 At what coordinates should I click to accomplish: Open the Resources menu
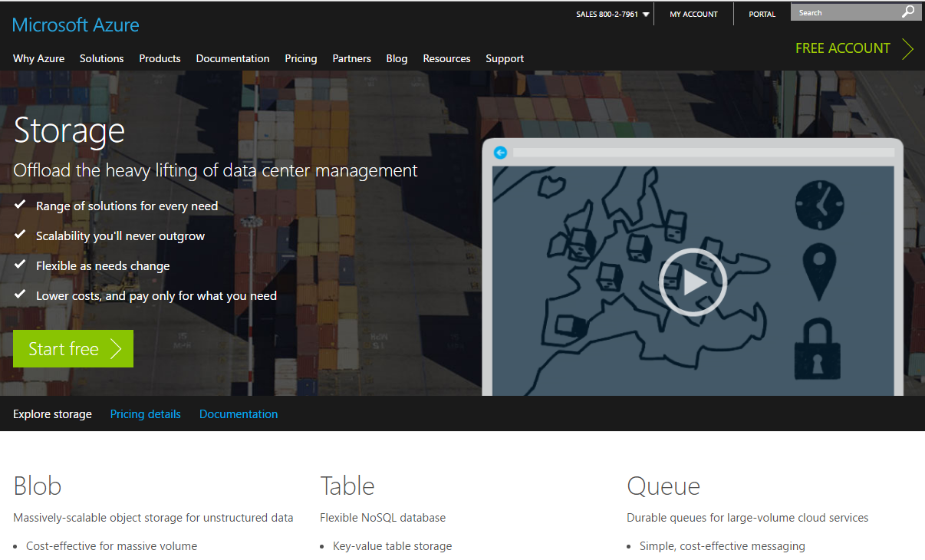click(x=446, y=58)
